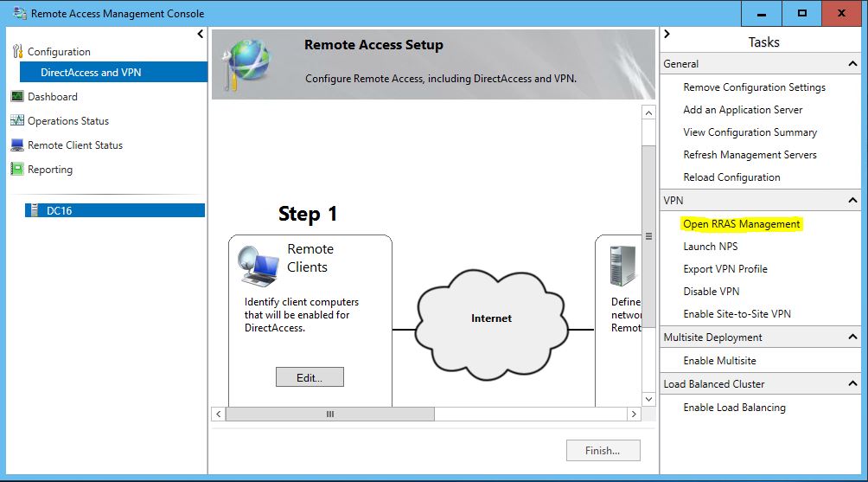Viewport: 868px width, 482px height.
Task: Open RRAS Management
Action: pos(741,224)
